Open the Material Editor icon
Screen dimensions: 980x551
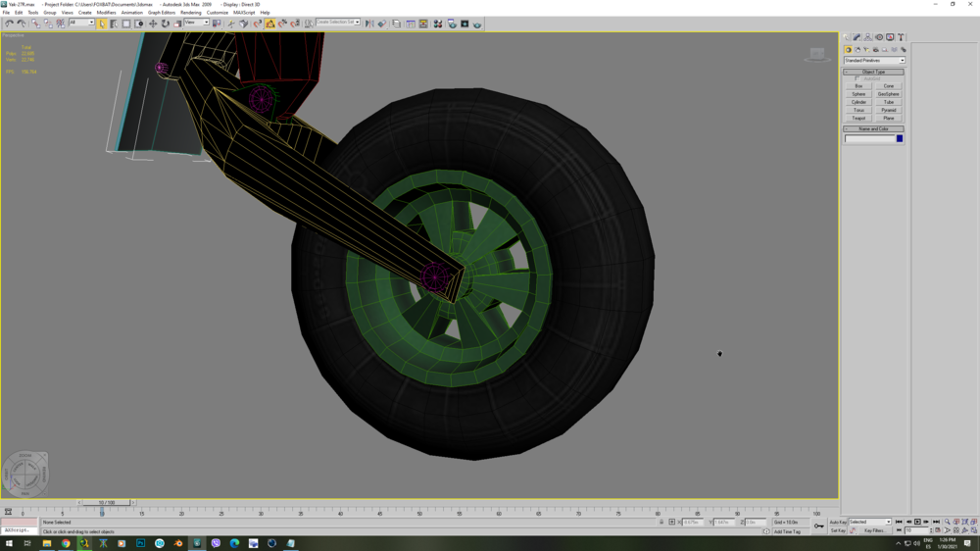(437, 24)
